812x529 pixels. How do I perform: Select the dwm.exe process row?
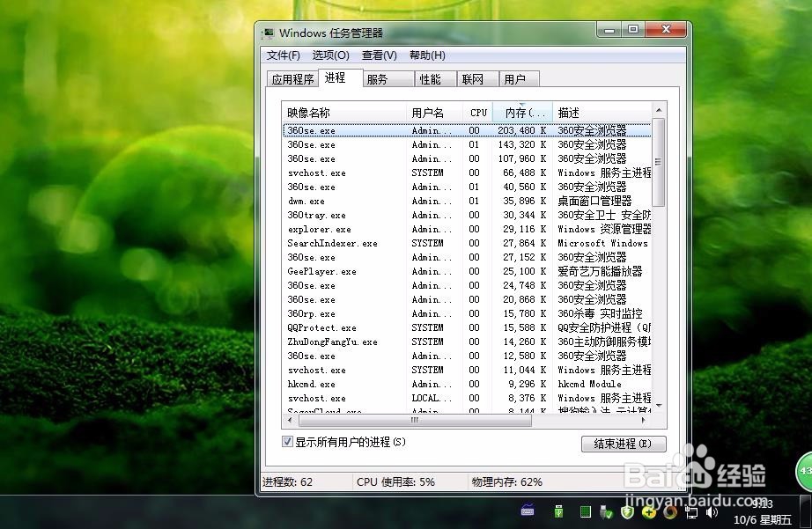(x=467, y=201)
